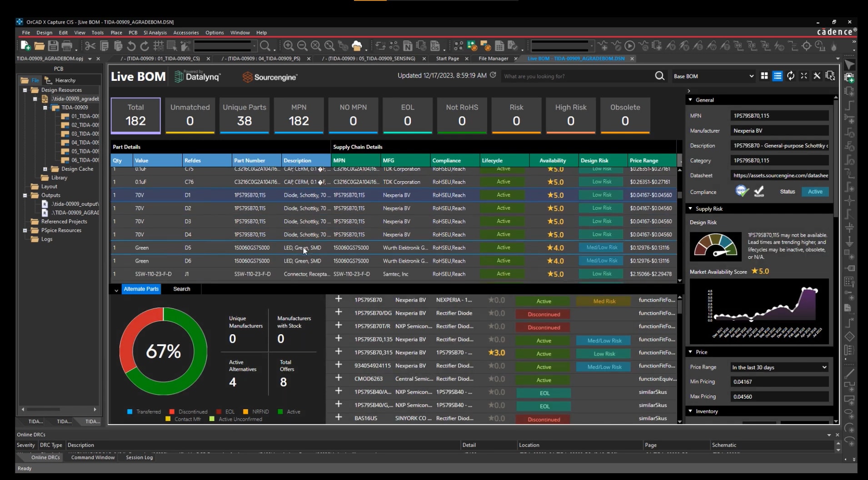Collapse the Supply Risk section
868x480 pixels.
(x=690, y=208)
